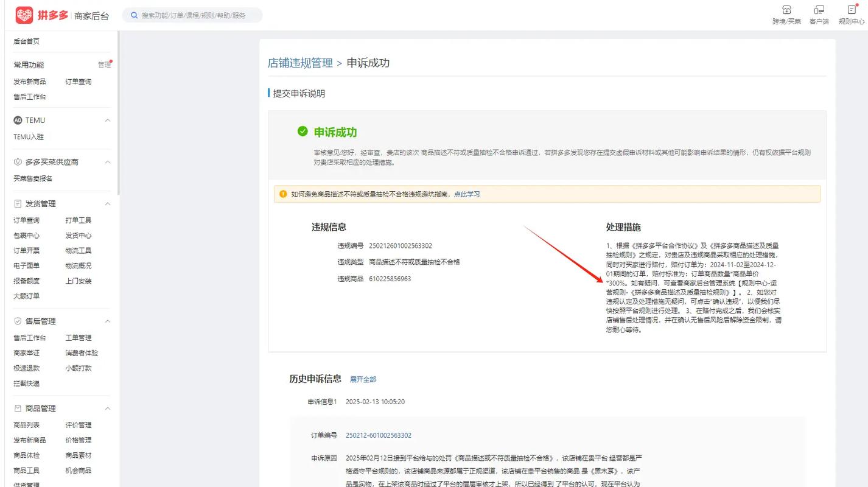This screenshot has width=868, height=487.
Task: Collapse the TEMU sidebar section chevron
Action: (x=108, y=121)
